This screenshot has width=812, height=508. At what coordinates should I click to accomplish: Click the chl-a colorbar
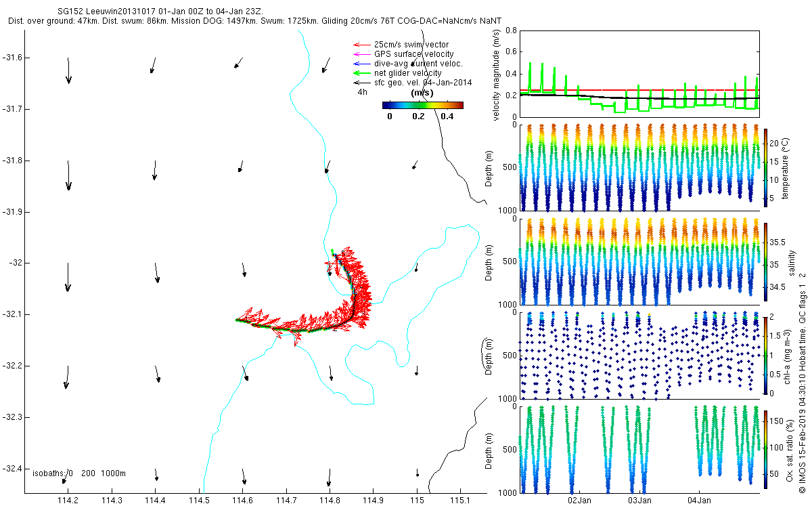(765, 355)
